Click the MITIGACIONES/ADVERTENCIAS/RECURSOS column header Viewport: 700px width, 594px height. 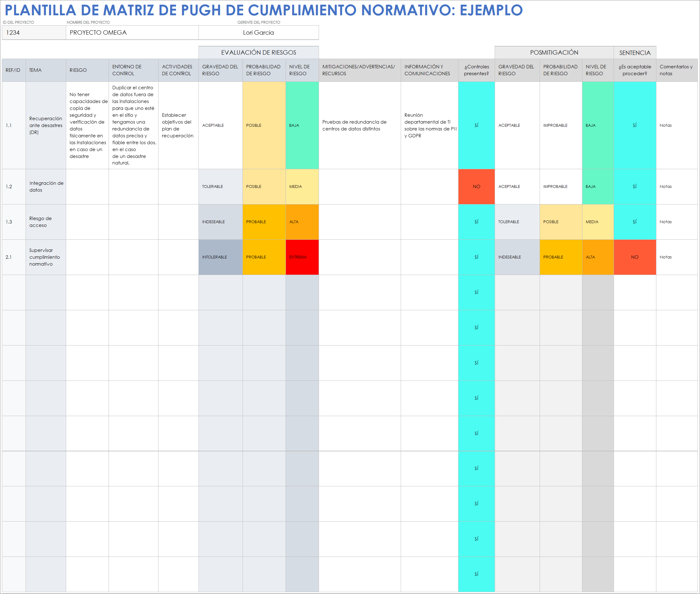pyautogui.click(x=359, y=70)
